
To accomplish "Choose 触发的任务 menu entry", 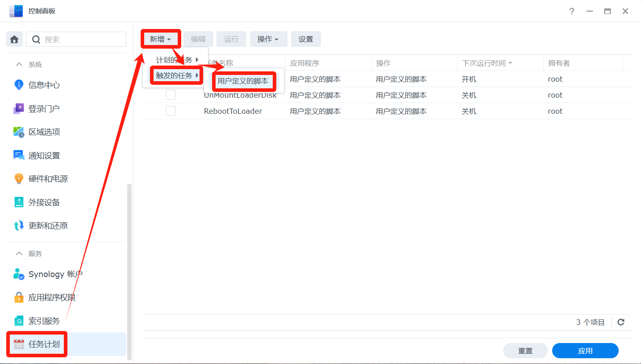I will (176, 75).
